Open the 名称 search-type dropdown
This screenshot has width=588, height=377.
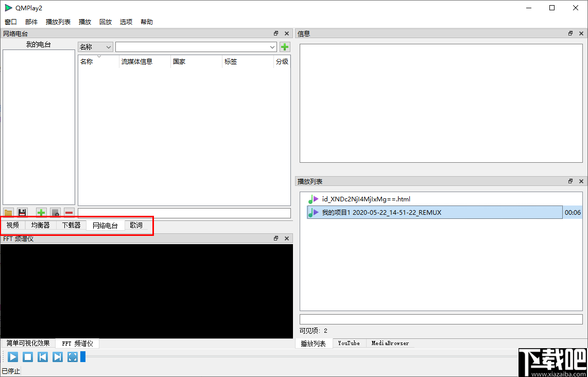pos(95,47)
